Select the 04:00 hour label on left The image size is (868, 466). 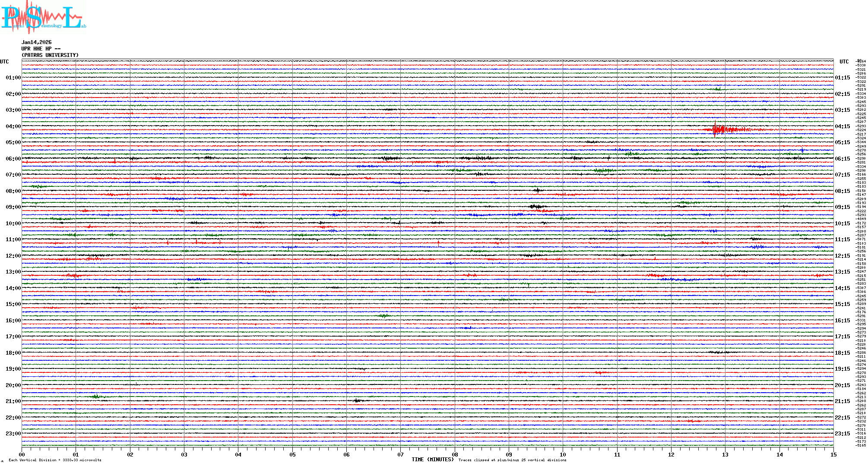(x=13, y=126)
